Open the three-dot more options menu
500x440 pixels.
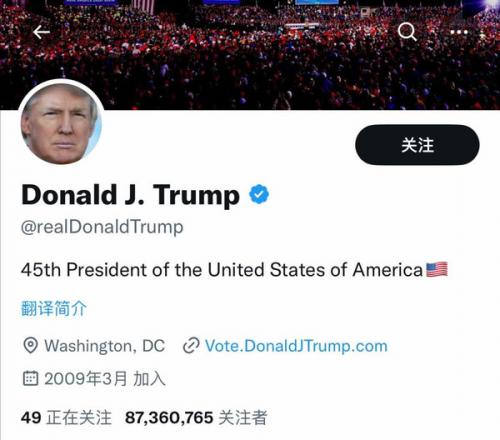[459, 32]
